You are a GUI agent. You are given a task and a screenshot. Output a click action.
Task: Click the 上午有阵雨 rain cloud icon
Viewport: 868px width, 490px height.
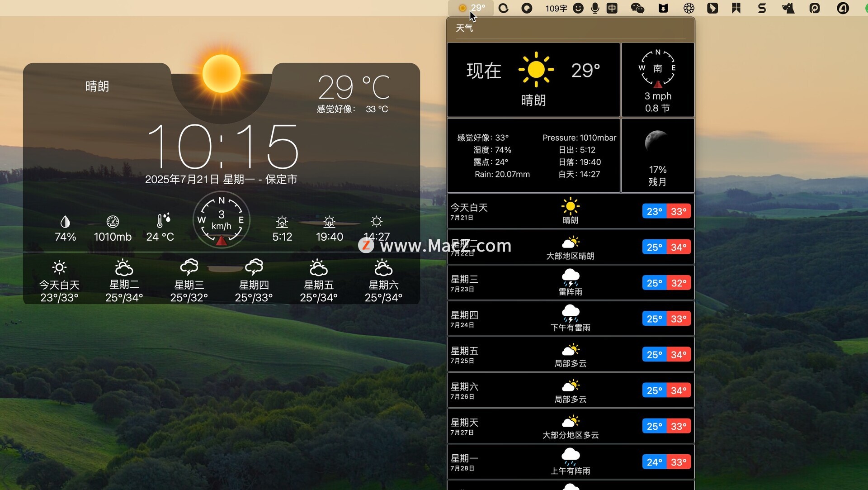pos(571,456)
